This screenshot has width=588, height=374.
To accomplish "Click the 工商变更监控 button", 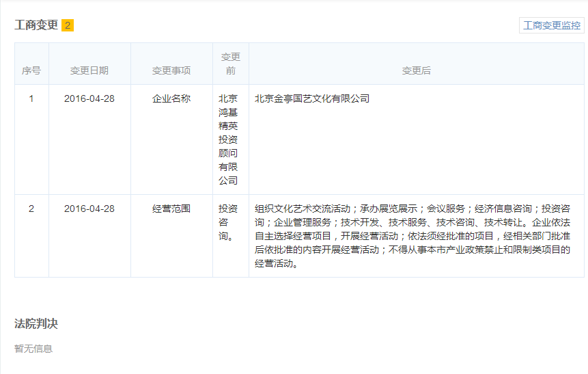I will coord(551,25).
